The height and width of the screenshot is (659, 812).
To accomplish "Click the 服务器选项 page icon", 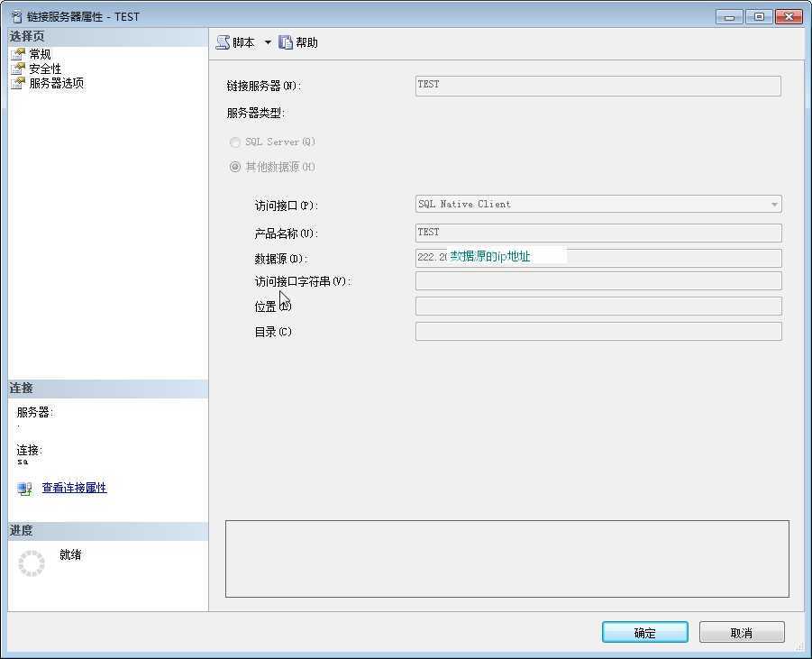I will click(18, 84).
